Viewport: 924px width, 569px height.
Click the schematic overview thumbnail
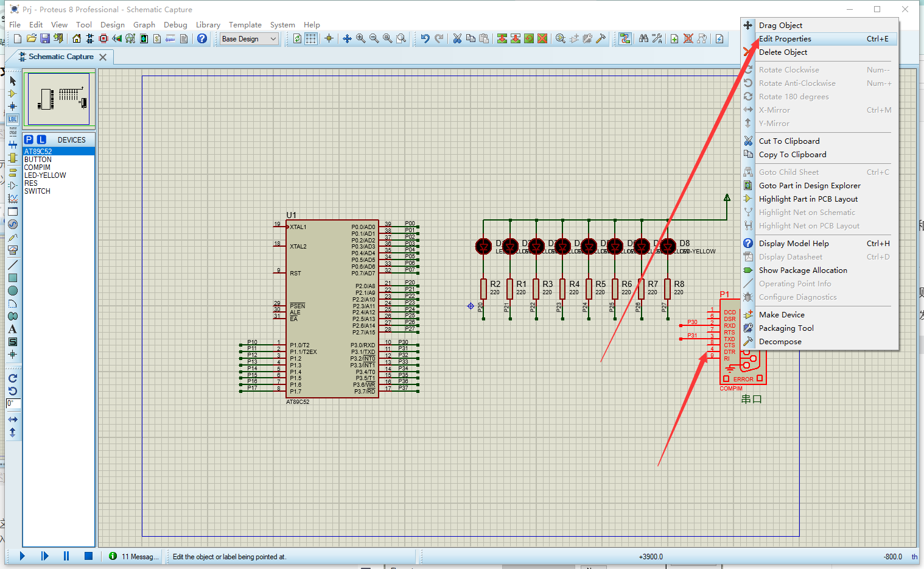coord(59,99)
